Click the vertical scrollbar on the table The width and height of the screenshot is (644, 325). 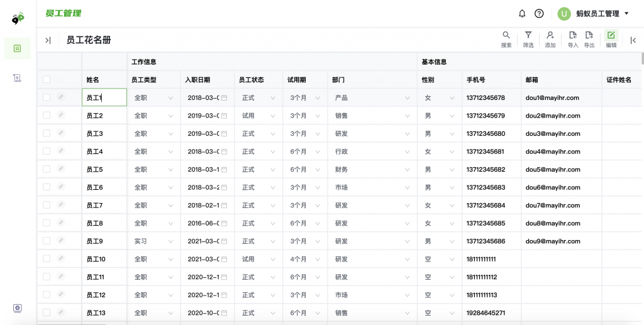tap(642, 59)
